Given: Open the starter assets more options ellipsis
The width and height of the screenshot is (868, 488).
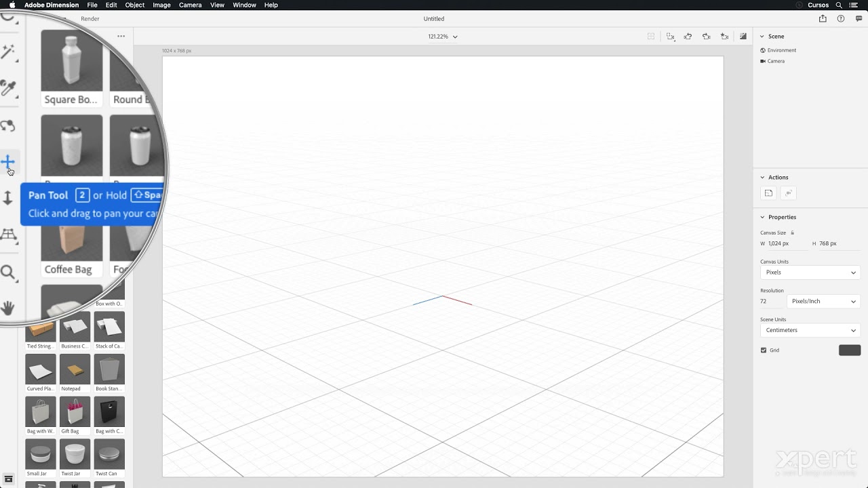Looking at the screenshot, I should pyautogui.click(x=121, y=37).
